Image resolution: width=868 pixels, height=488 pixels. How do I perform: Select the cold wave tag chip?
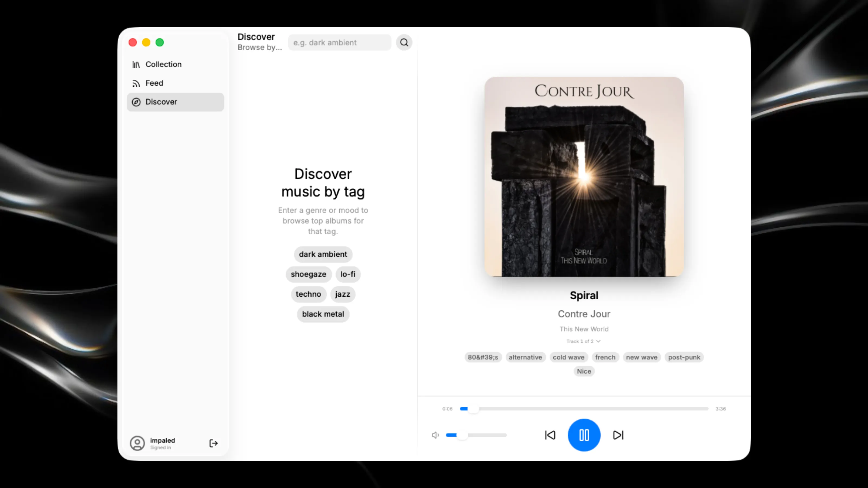(569, 357)
